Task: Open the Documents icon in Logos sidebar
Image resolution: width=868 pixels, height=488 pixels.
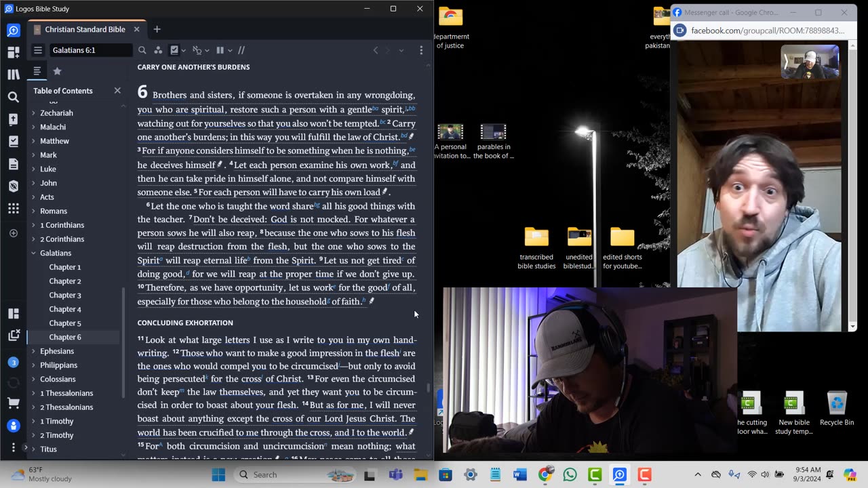Action: (14, 164)
